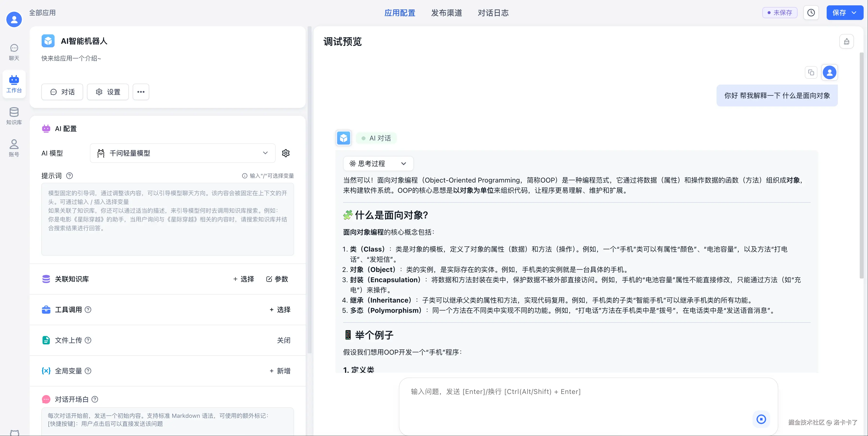
Task: Switch to the 对话日志 tab
Action: (x=493, y=13)
